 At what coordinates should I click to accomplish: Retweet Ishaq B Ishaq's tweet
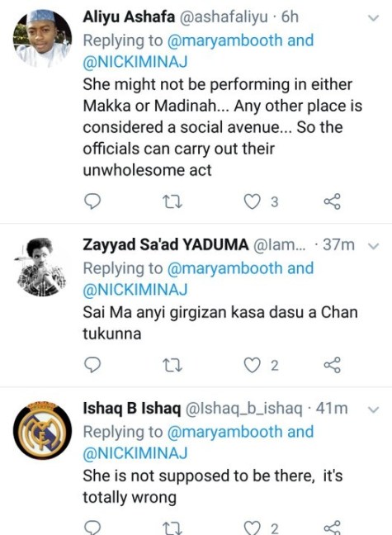pos(172,528)
